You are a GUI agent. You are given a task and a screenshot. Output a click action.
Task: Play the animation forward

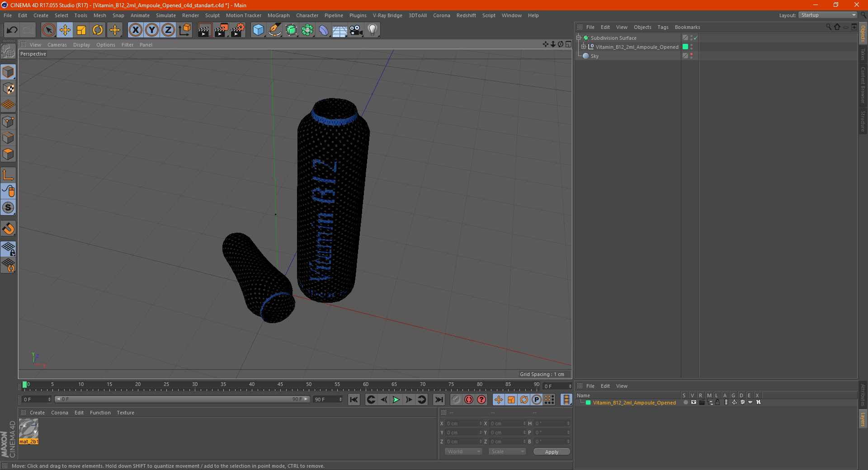396,399
